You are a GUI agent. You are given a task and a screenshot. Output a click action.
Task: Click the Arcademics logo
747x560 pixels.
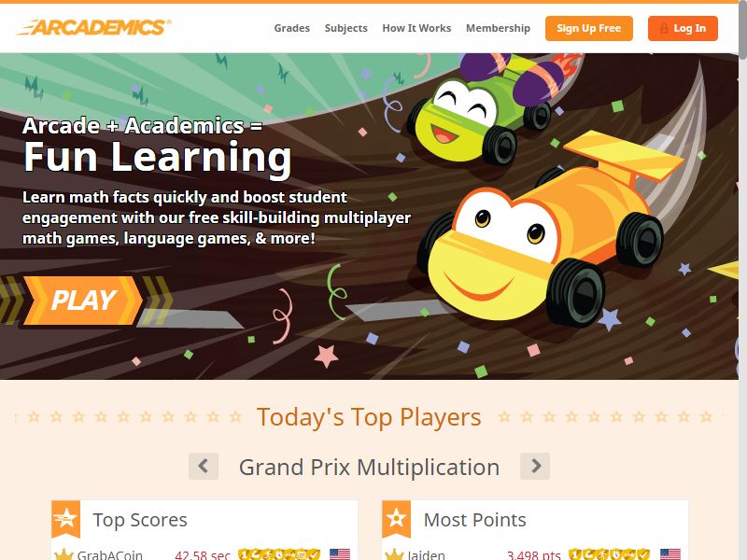pyautogui.click(x=93, y=27)
